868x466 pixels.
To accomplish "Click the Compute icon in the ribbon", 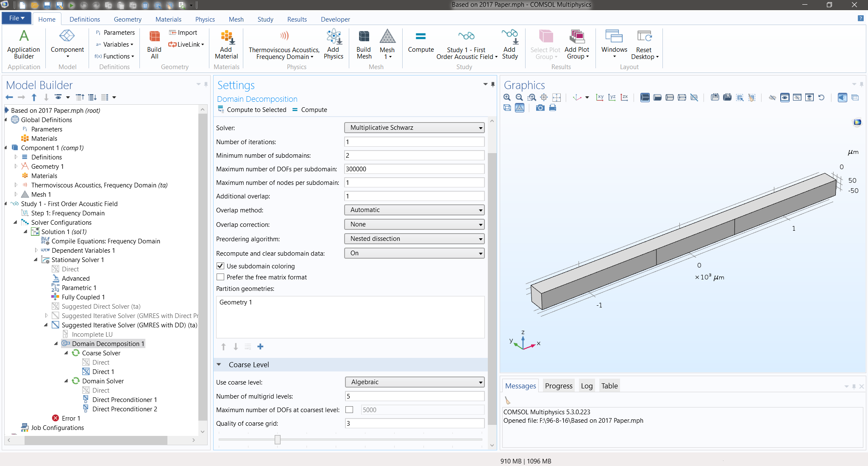I will [x=420, y=42].
